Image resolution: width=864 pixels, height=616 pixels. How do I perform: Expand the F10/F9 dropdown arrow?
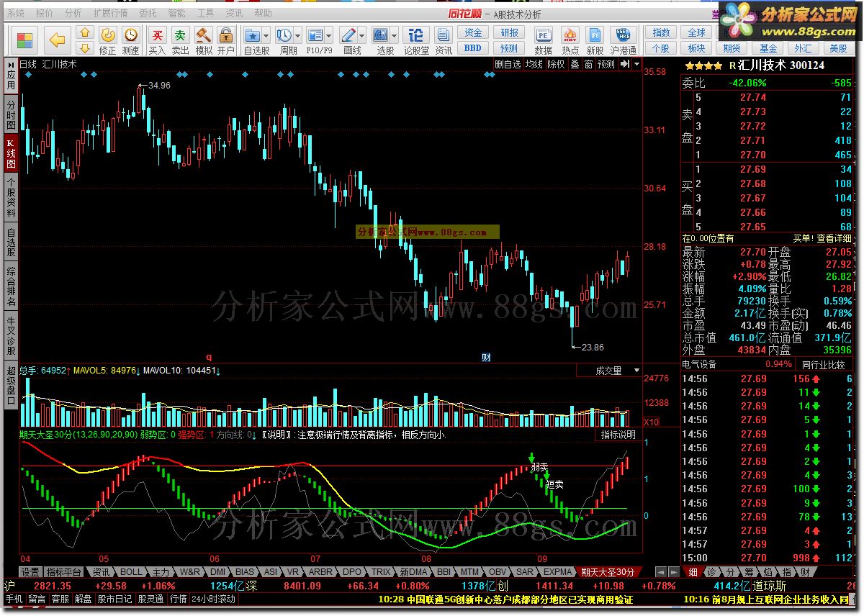pyautogui.click(x=329, y=35)
